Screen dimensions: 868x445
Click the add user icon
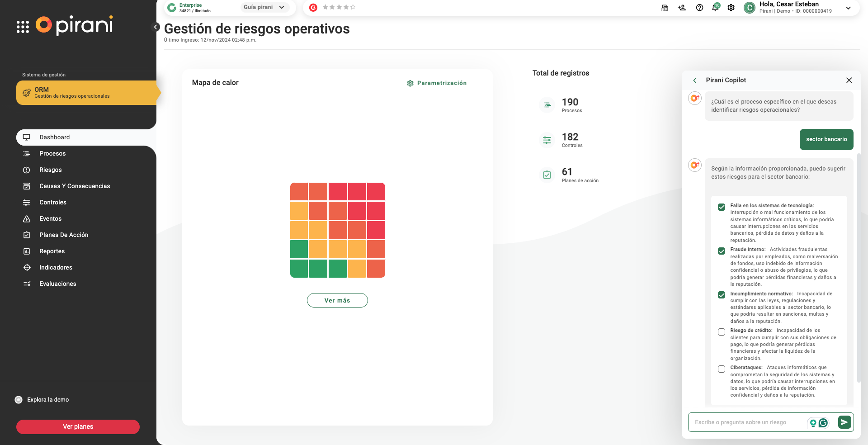coord(682,8)
